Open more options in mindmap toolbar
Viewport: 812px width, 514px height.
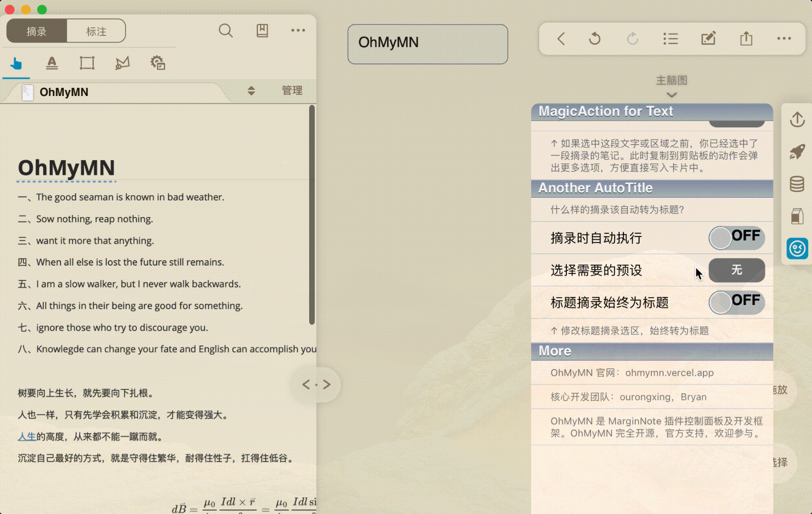784,39
